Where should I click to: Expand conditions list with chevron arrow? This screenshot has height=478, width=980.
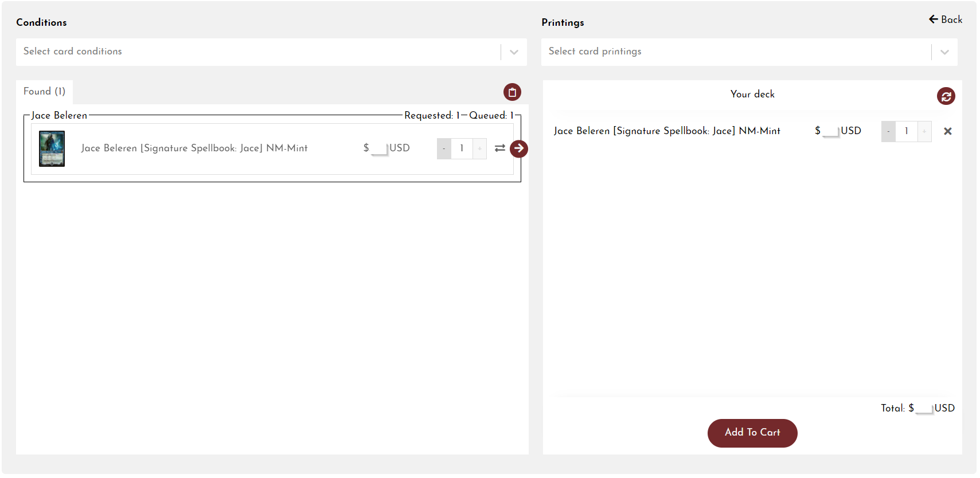pos(514,52)
